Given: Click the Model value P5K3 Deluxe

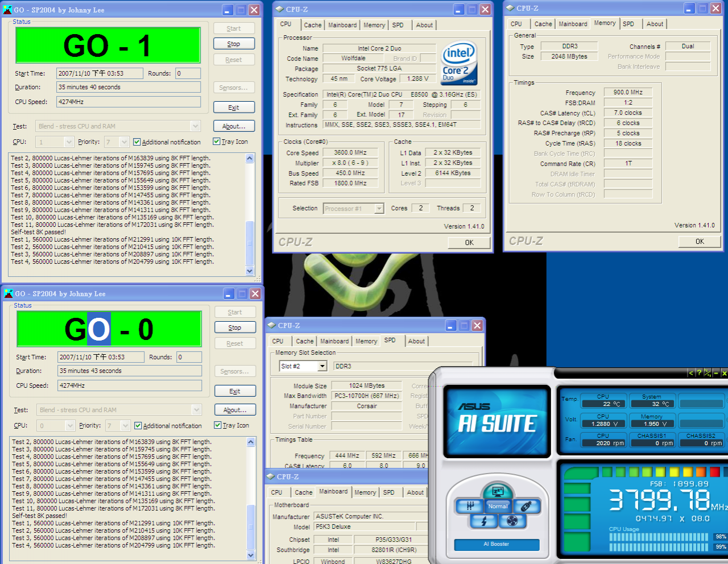Looking at the screenshot, I should (x=364, y=526).
